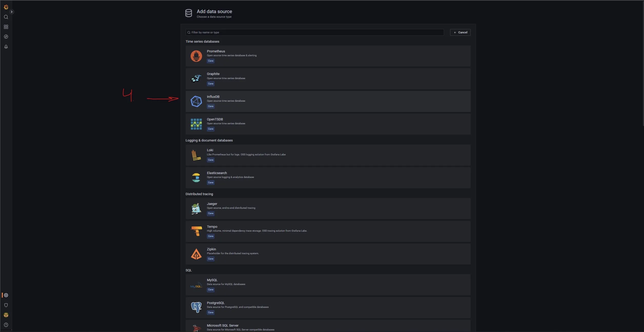Open Alerting via the bell icon
Viewport: 644px width, 332px height.
[6, 47]
